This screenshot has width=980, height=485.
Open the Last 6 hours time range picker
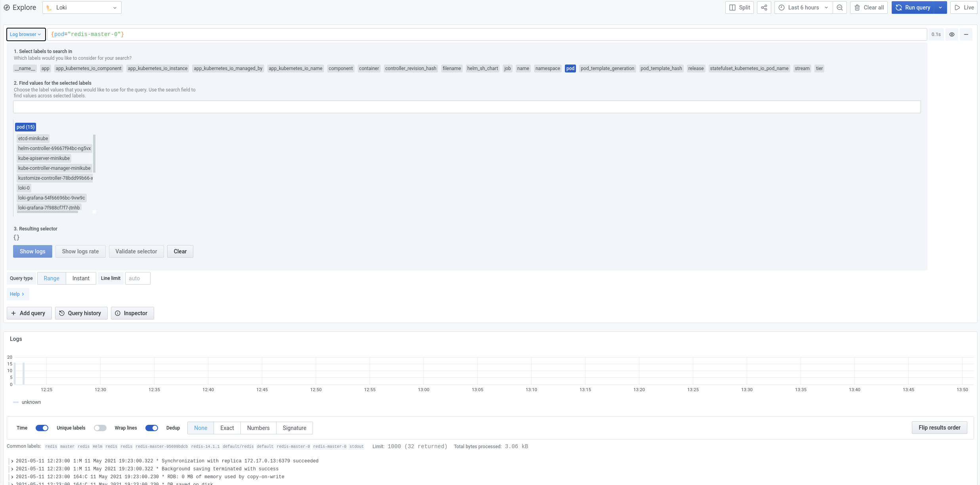pyautogui.click(x=803, y=7)
